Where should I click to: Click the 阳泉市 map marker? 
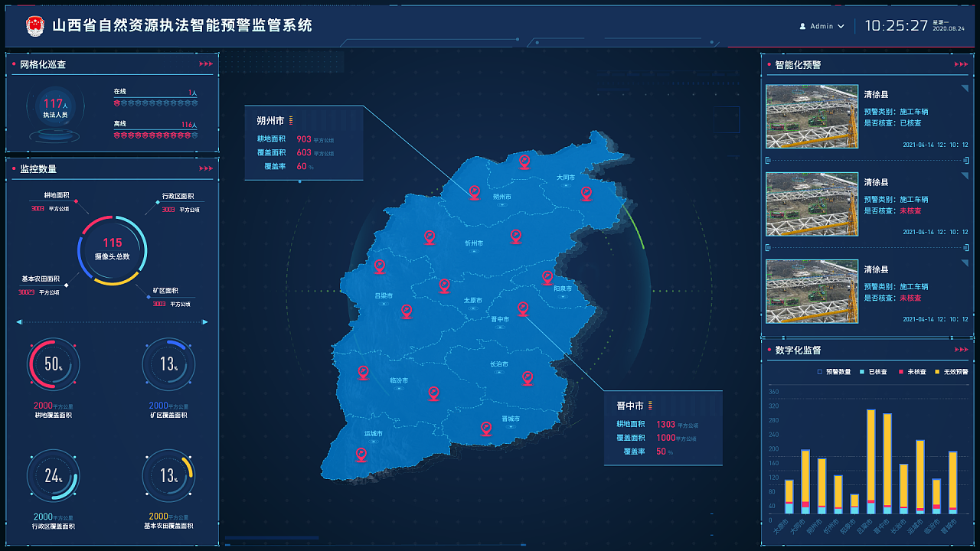(x=547, y=278)
